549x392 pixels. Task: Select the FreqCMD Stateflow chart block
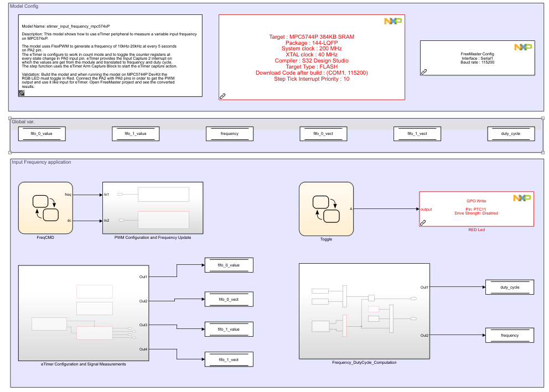tap(45, 208)
